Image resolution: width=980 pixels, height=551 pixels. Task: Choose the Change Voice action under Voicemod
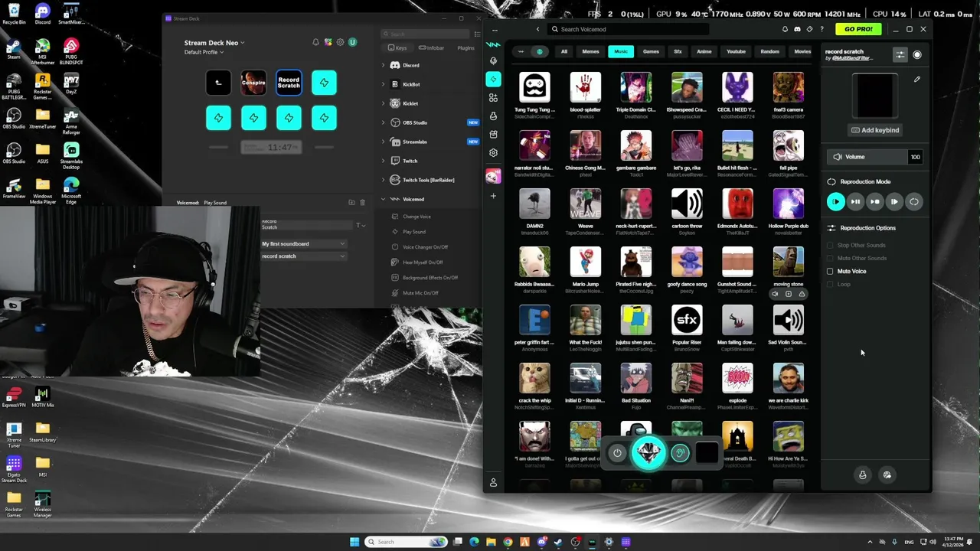tap(416, 217)
